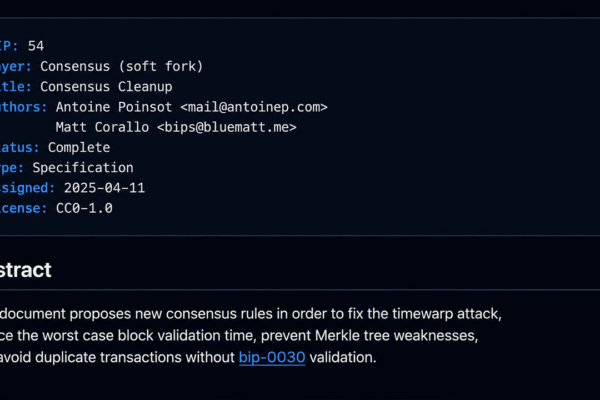The image size is (600, 400).
Task: Click the author name Matt Corallo
Action: tap(102, 127)
